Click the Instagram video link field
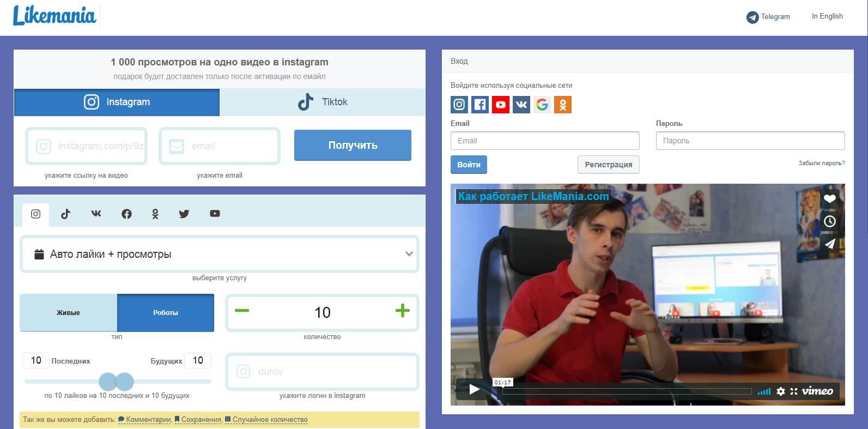Viewport: 868px width, 429px height. tap(87, 146)
